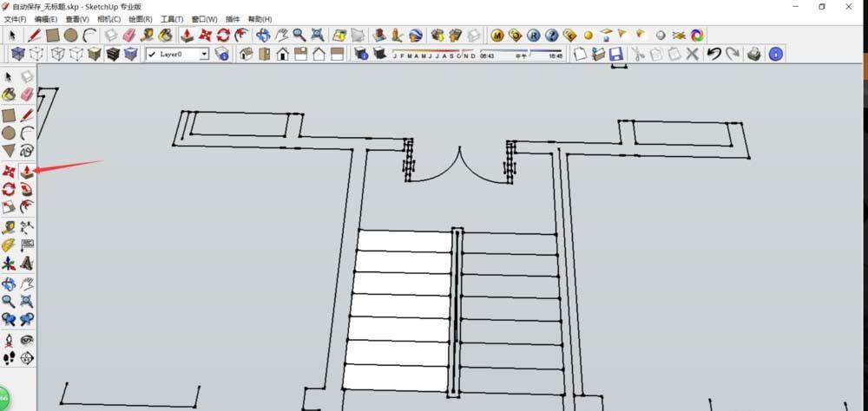The height and width of the screenshot is (411, 868).
Task: Open the Layer0 layer dropdown
Action: tap(204, 55)
